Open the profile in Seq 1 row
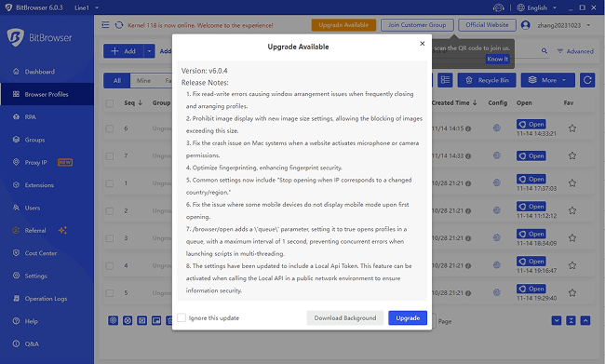The image size is (605, 364). [531, 179]
